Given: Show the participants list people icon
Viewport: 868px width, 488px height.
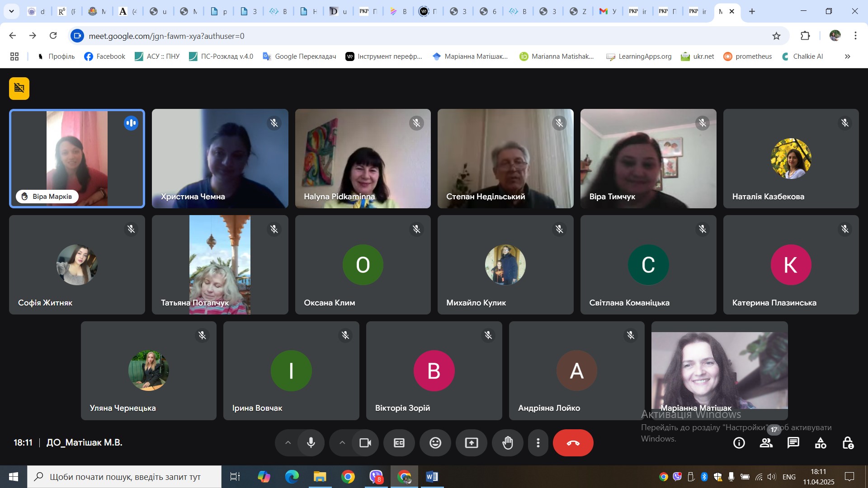Looking at the screenshot, I should [x=766, y=443].
